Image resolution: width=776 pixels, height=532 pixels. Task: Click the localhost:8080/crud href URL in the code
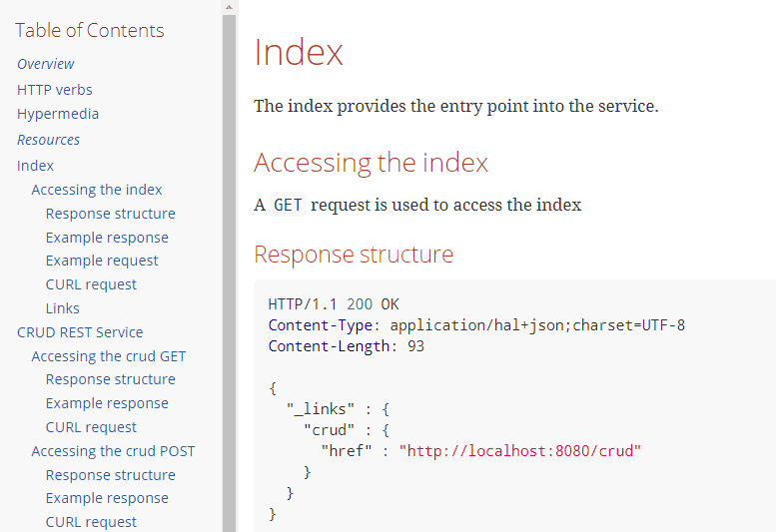tap(519, 450)
